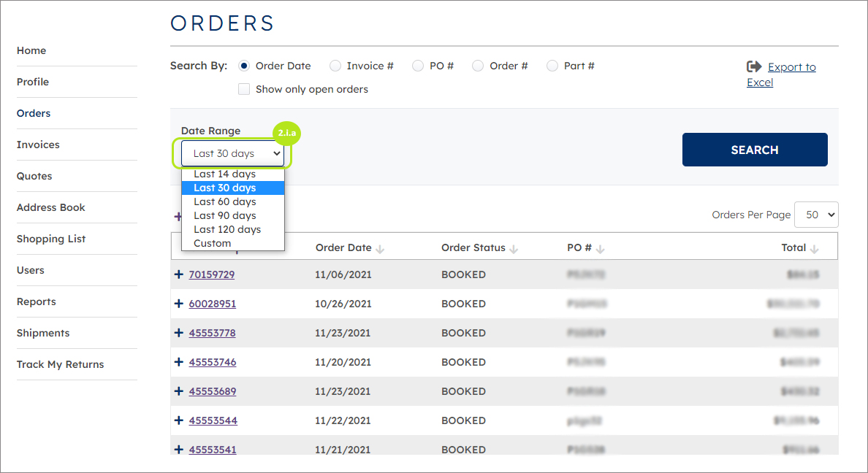This screenshot has width=868, height=473.
Task: Click BOOKED status for order 70159729
Action: coord(463,274)
